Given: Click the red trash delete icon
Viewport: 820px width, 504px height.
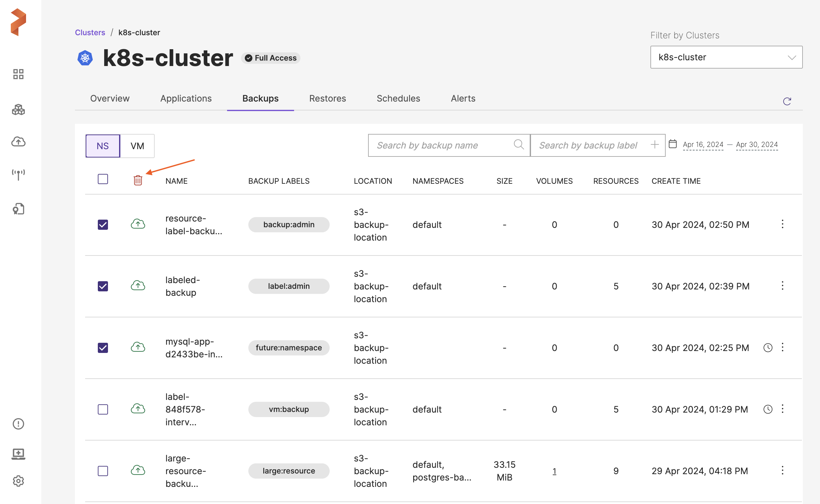Looking at the screenshot, I should 138,180.
